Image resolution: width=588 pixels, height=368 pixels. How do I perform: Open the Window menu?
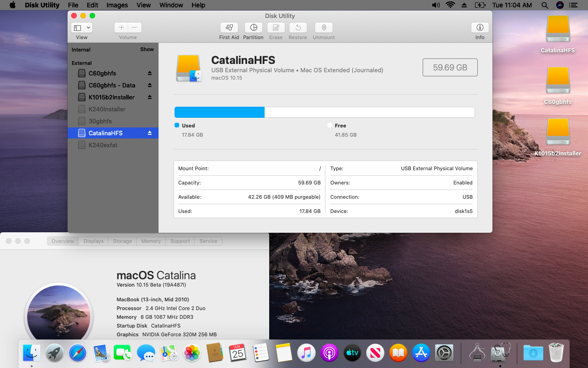171,5
